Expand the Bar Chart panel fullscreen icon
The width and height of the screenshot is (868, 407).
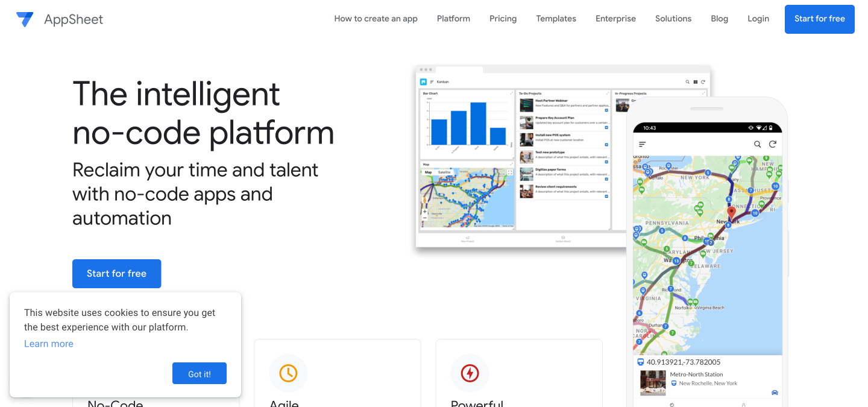[x=512, y=93]
